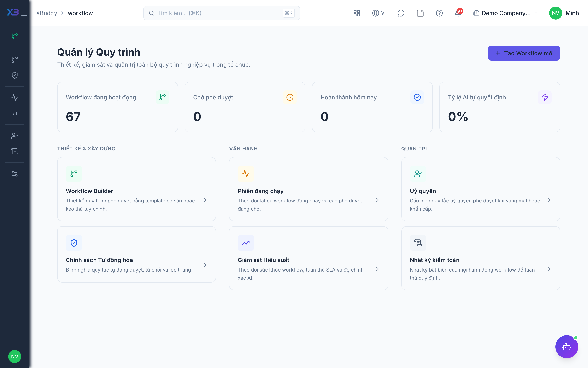Click the workflow breadcrumb text
This screenshot has width=588, height=368.
pos(80,13)
